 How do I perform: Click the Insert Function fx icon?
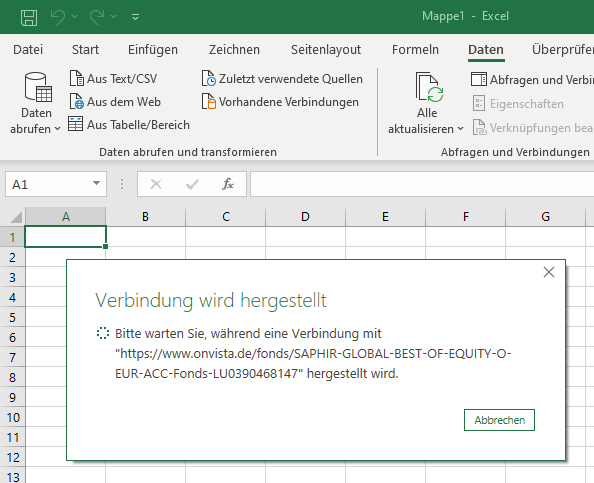[228, 184]
